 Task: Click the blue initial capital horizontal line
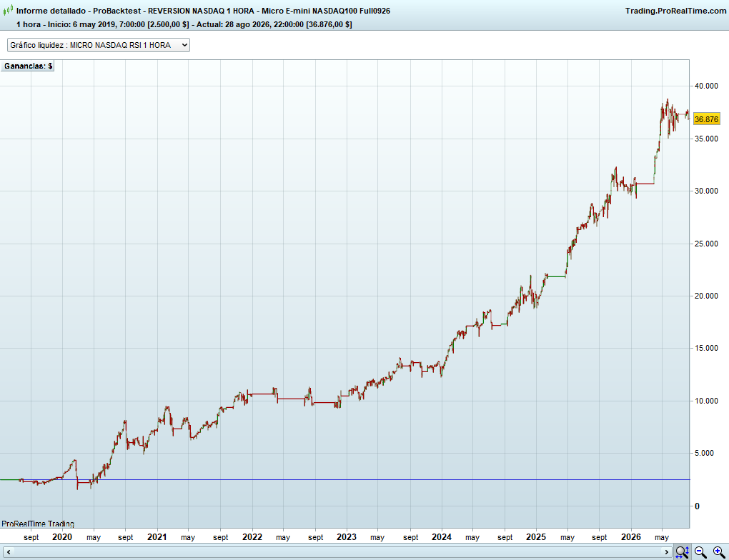(x=345, y=479)
